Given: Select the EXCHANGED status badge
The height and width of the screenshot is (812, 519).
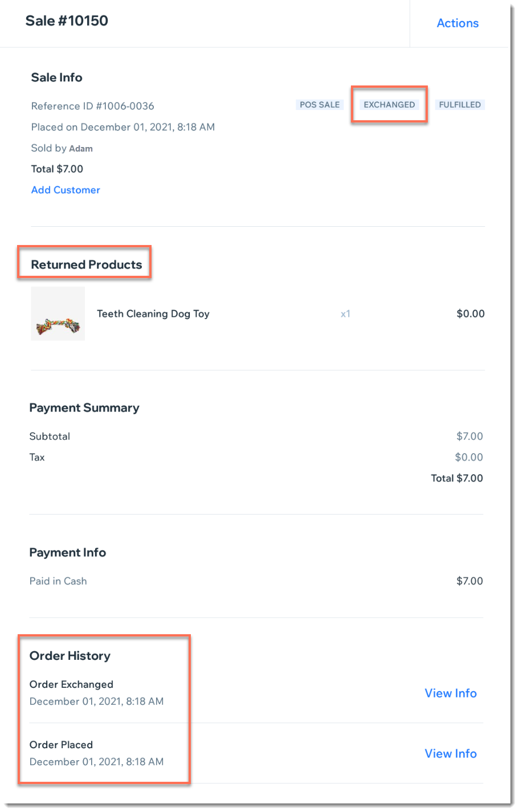Looking at the screenshot, I should pos(390,105).
